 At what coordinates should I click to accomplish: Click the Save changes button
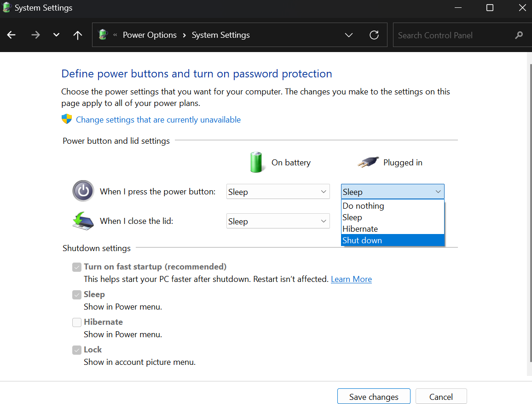[x=374, y=397]
